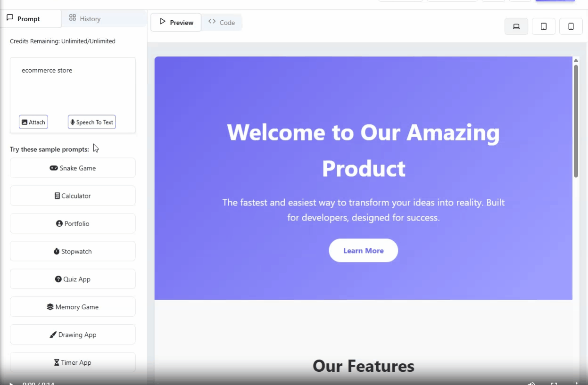This screenshot has height=385, width=588.
Task: Select the Portfolio sample prompt
Action: click(73, 224)
